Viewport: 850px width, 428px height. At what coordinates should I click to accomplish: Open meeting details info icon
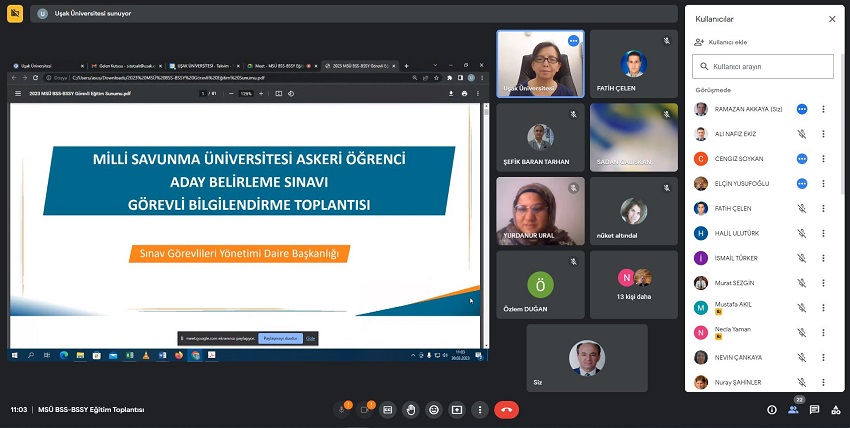point(772,409)
